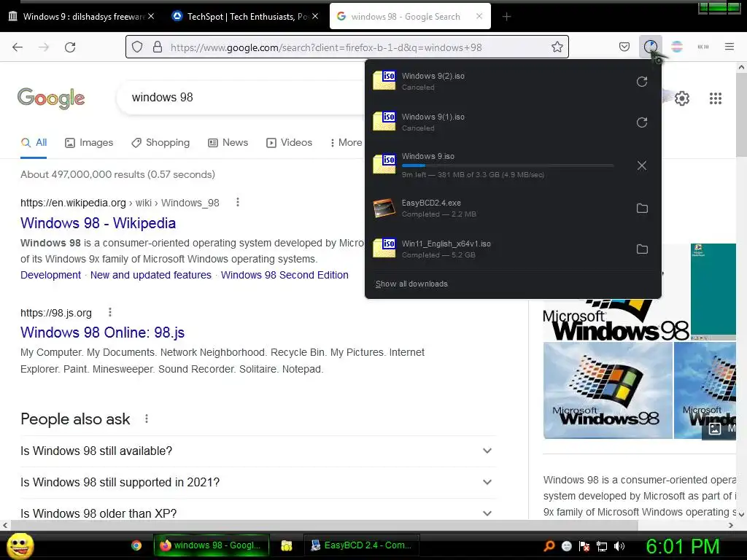Image resolution: width=747 pixels, height=560 pixels.
Task: Open a new browser tab
Action: coord(506,17)
